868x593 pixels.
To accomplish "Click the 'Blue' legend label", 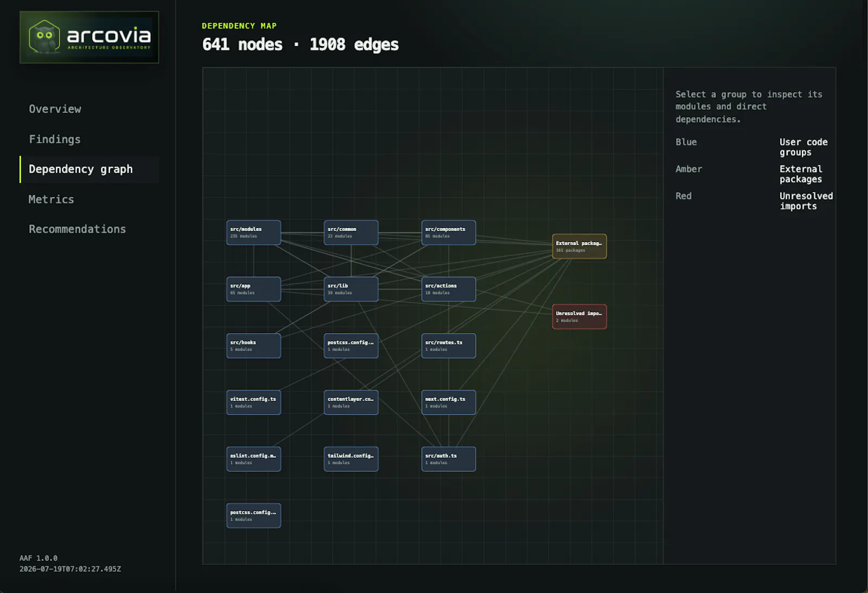I will pyautogui.click(x=686, y=142).
